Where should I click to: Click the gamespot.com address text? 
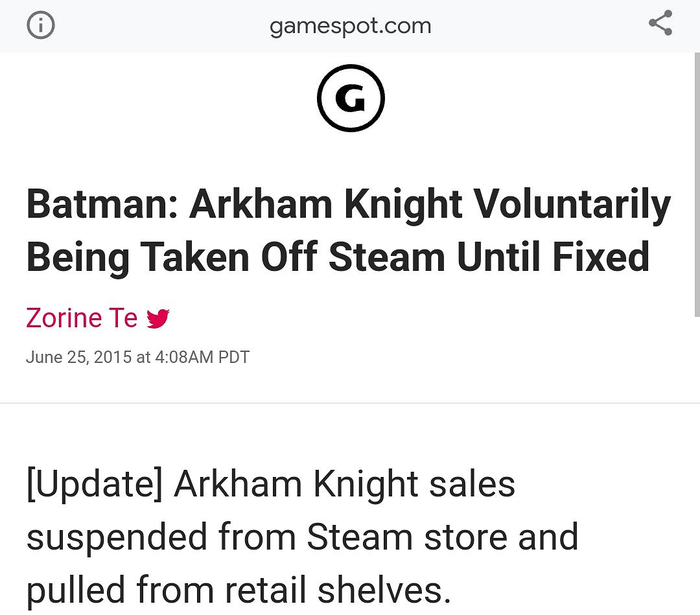click(x=350, y=26)
